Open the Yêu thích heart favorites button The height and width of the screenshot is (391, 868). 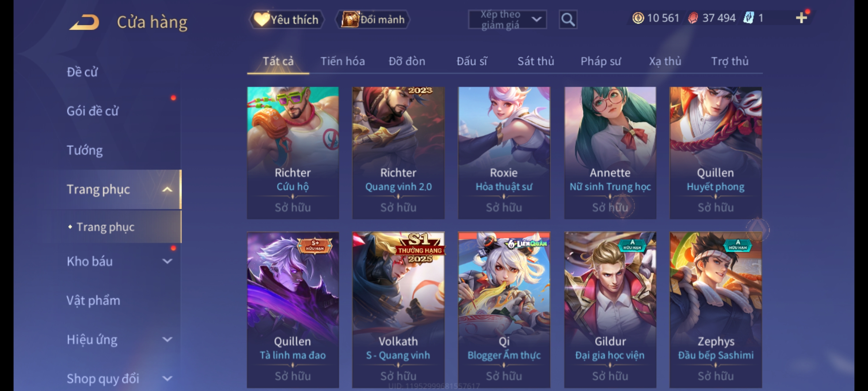(x=286, y=20)
